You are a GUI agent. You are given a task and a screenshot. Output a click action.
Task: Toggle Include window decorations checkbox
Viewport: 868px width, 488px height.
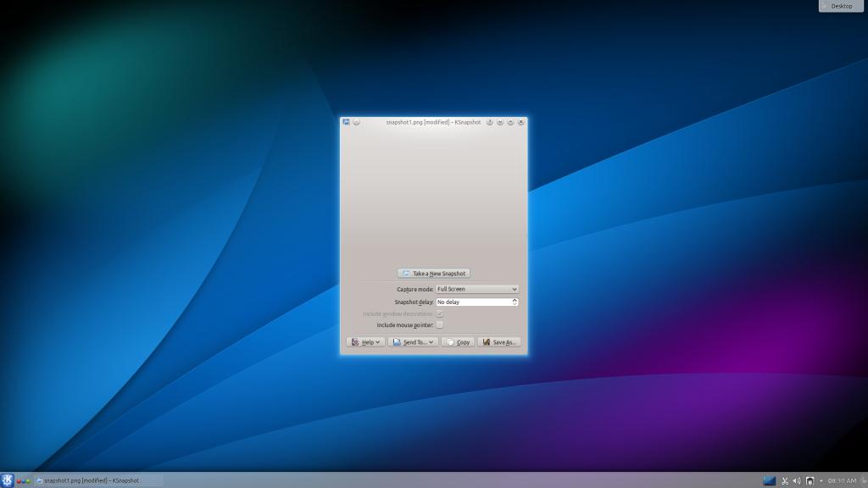click(x=439, y=313)
